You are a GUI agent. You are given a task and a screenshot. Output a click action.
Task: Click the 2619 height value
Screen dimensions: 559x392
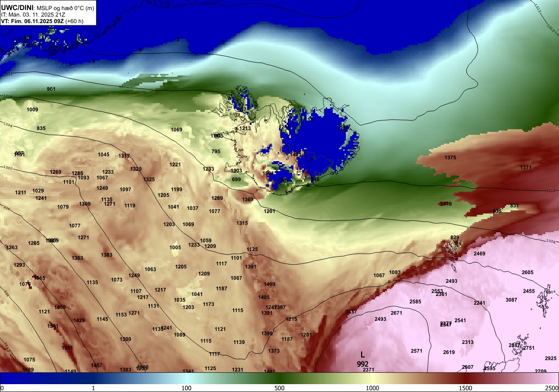click(449, 352)
